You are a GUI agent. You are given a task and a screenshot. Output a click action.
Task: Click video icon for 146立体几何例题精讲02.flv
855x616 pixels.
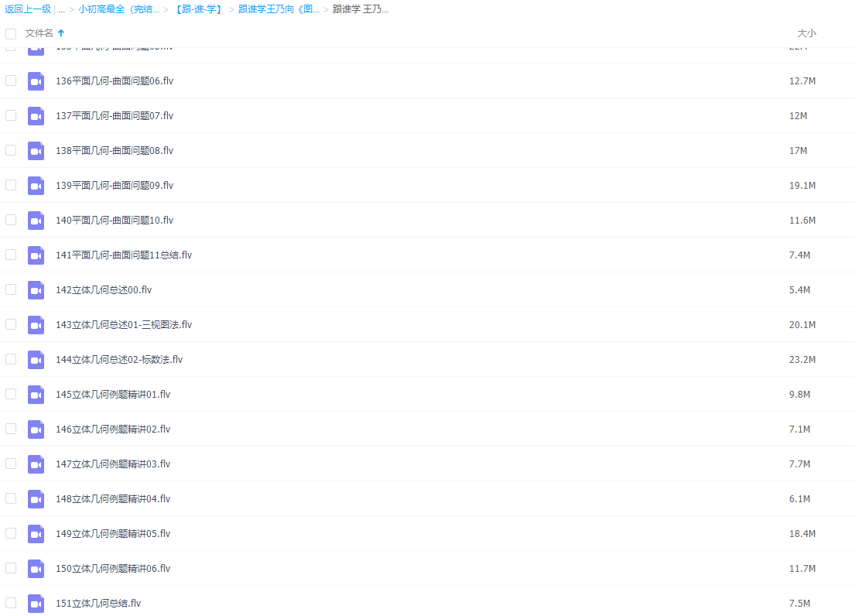pos(36,429)
